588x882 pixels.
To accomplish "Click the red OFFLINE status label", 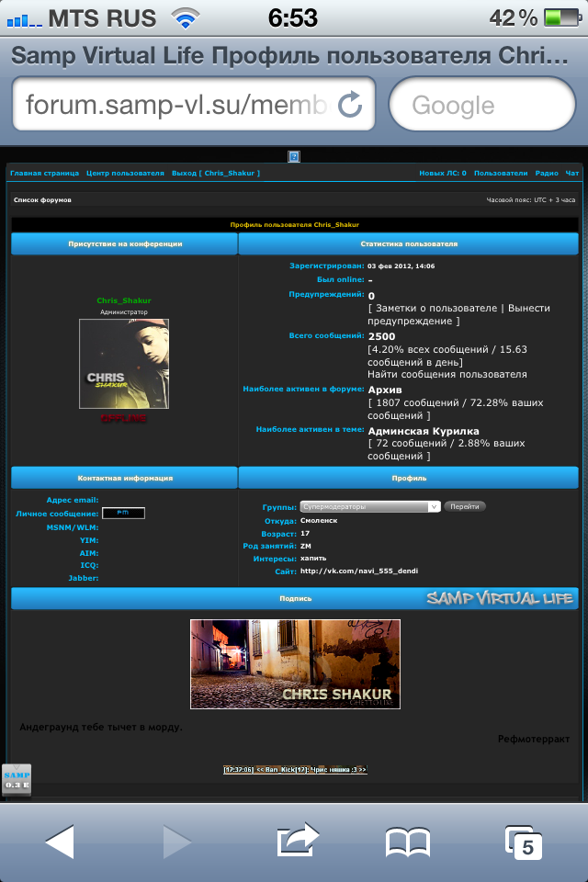I will click(x=124, y=418).
